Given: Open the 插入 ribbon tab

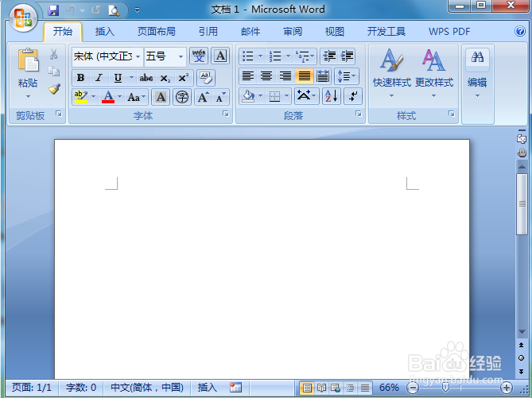Looking at the screenshot, I should coord(105,32).
